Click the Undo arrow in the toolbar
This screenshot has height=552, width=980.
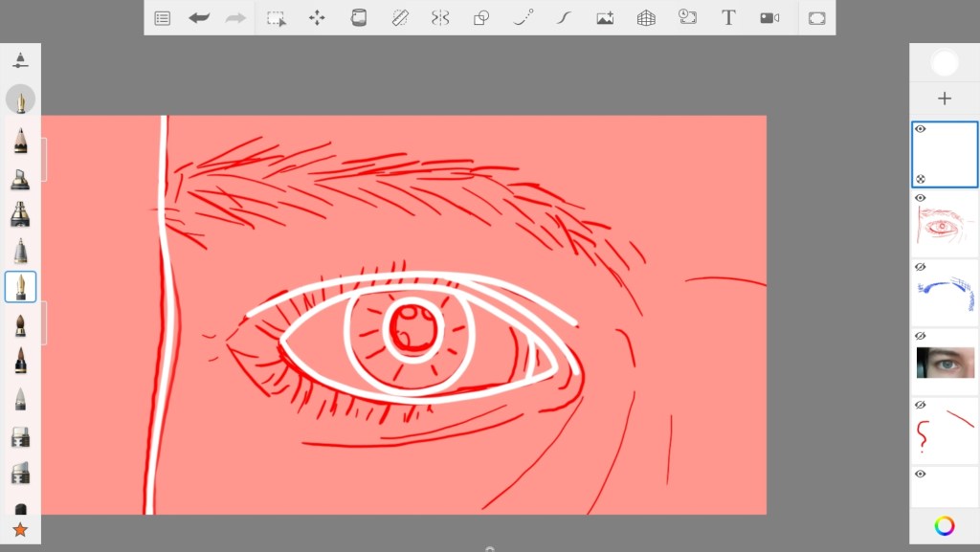click(199, 18)
